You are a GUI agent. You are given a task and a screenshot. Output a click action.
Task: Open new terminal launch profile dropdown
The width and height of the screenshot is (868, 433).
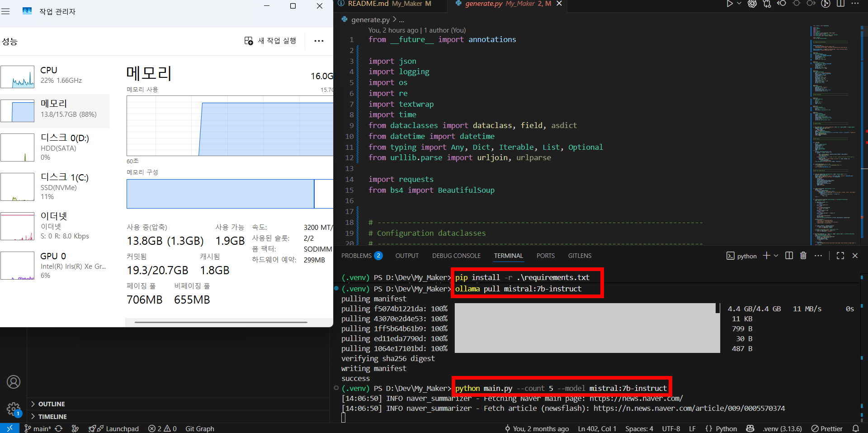click(x=776, y=256)
